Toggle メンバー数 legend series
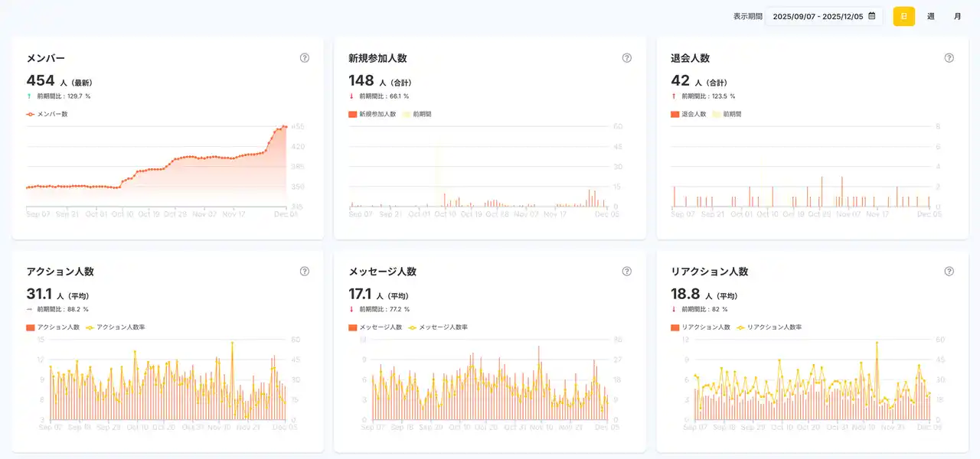980x459 pixels. click(47, 114)
